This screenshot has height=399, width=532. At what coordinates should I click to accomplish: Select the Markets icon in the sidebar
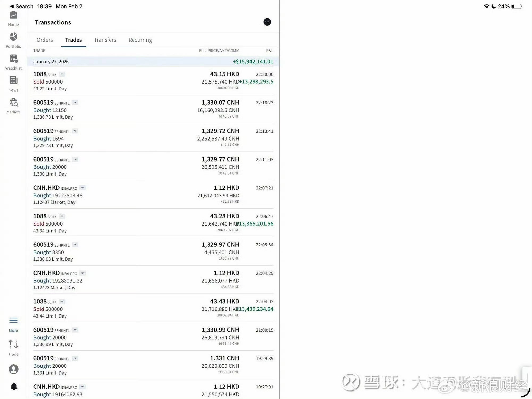13,105
